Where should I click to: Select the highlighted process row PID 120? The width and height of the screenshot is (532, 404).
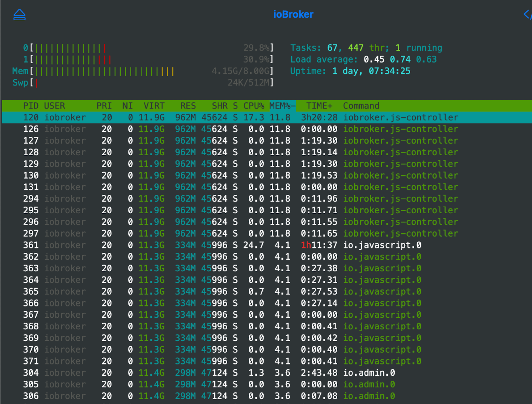pyautogui.click(x=267, y=118)
